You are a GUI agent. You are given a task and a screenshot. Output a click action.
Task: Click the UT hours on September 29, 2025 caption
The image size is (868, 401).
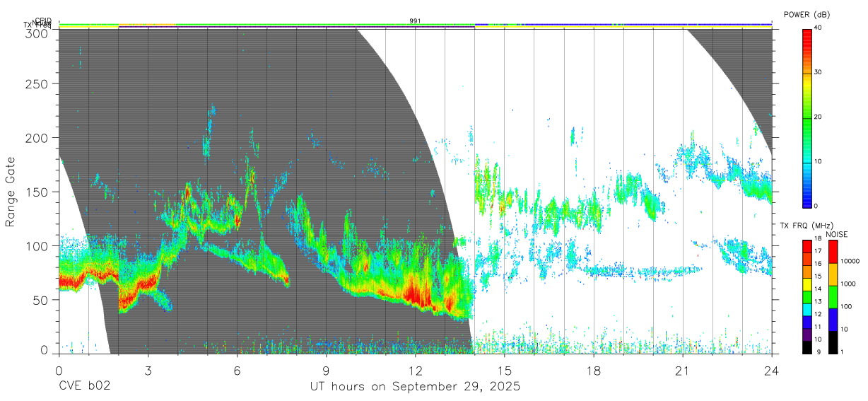click(415, 386)
